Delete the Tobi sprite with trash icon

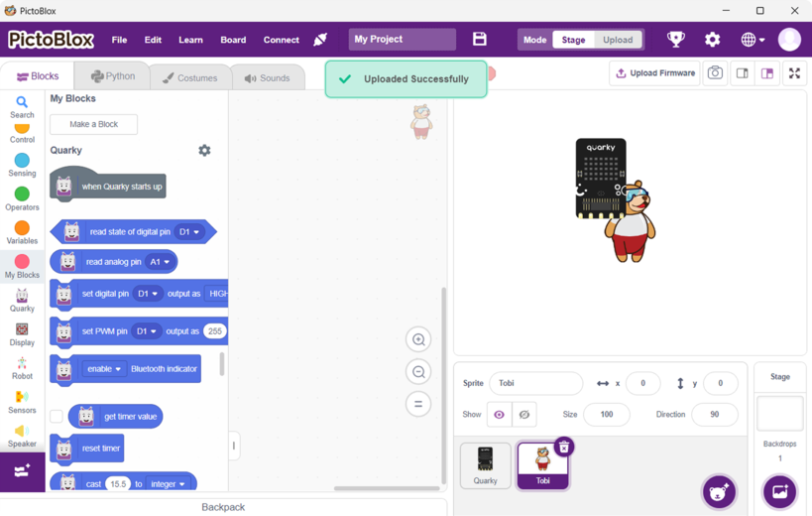point(564,447)
